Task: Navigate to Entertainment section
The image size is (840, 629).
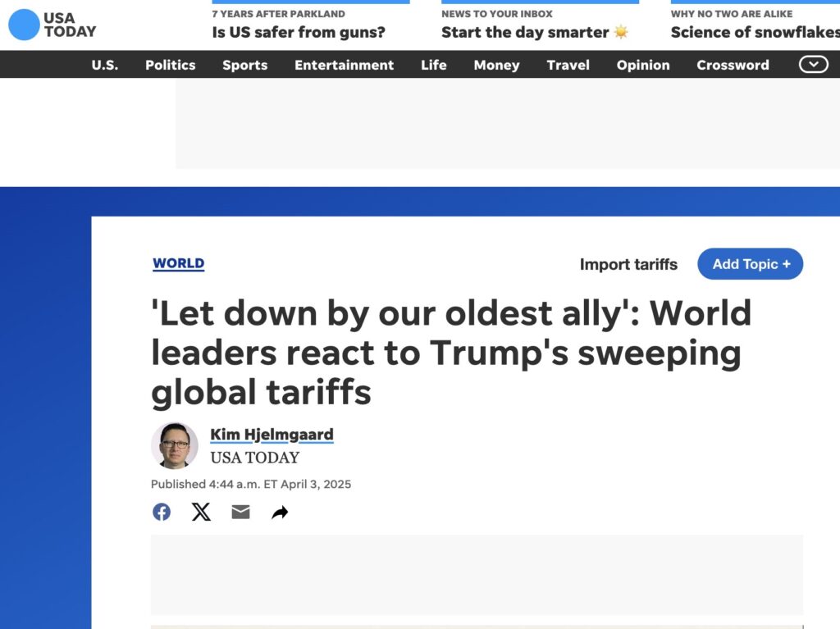Action: (x=344, y=65)
